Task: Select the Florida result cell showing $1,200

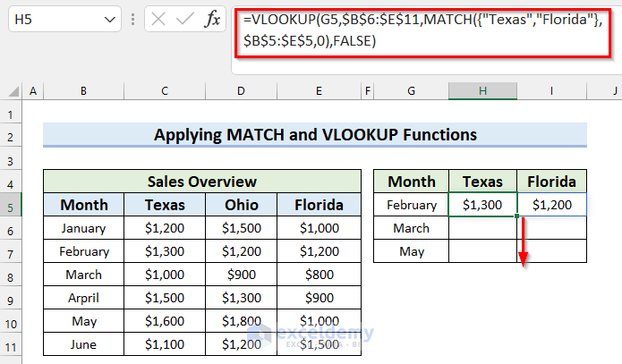Action: (x=551, y=205)
